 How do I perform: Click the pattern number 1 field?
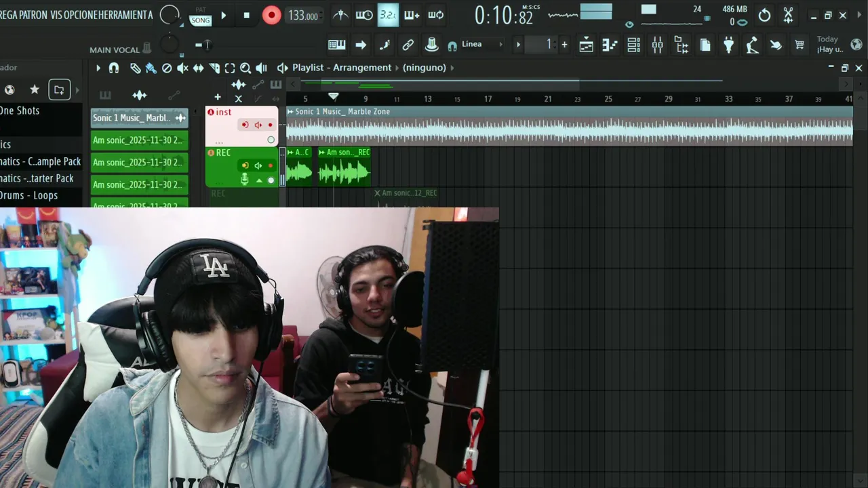point(542,45)
